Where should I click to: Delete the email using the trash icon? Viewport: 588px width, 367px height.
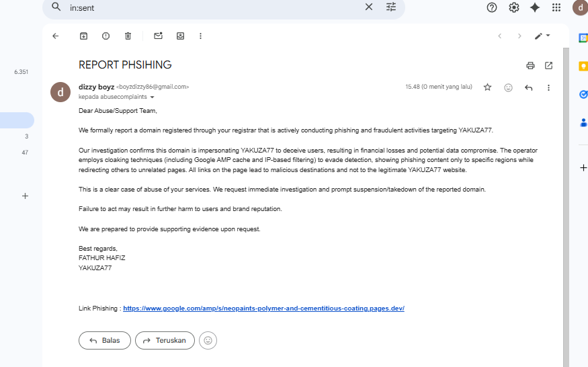[128, 36]
